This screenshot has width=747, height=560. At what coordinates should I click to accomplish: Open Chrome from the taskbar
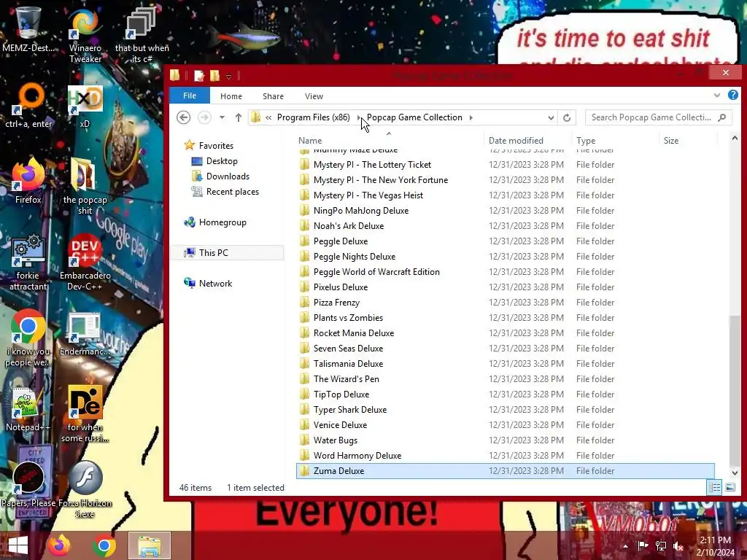tap(104, 545)
